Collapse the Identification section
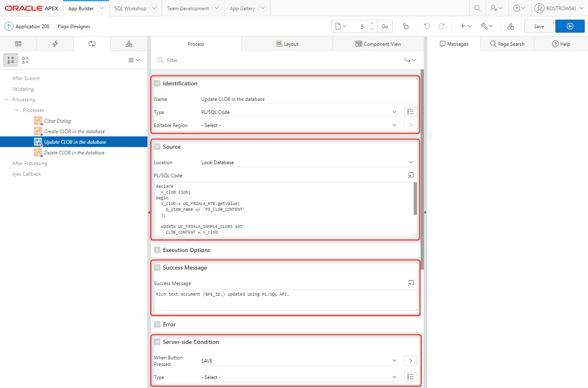588x388 pixels. (x=157, y=83)
